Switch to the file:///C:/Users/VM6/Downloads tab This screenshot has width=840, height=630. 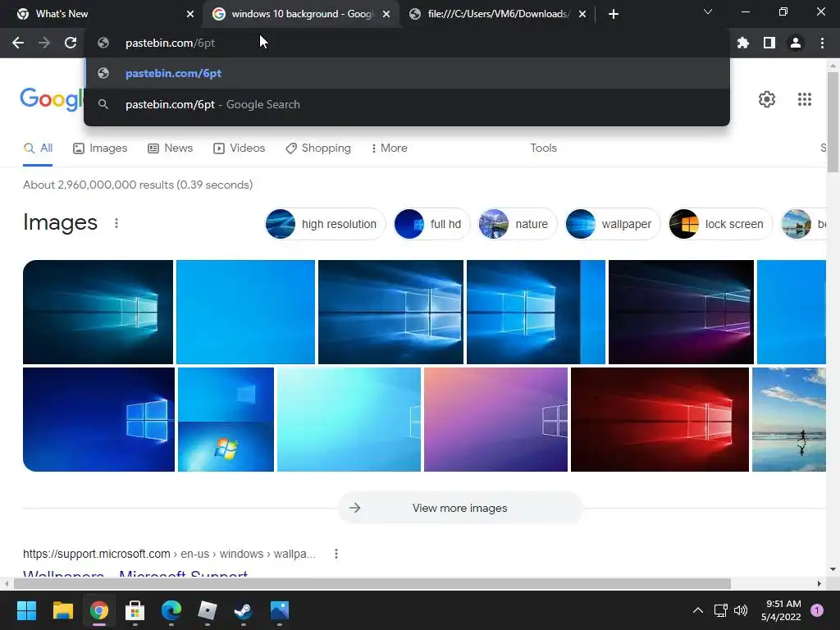click(x=498, y=14)
